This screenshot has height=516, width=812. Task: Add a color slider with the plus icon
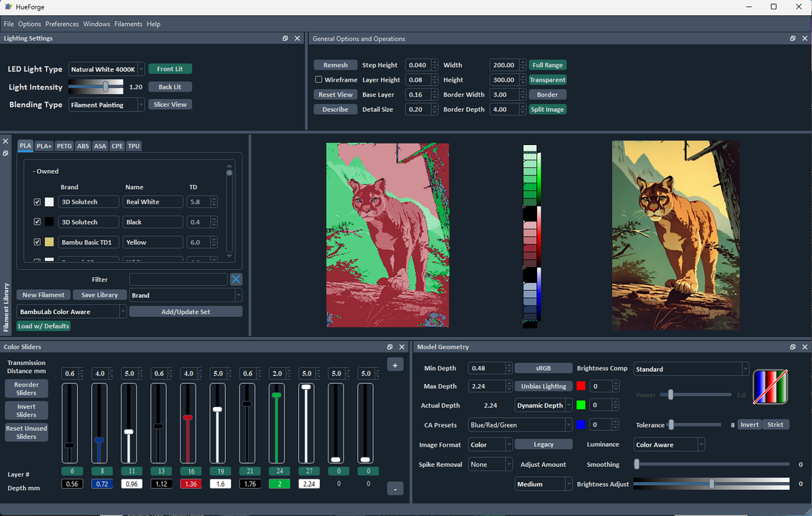click(395, 365)
